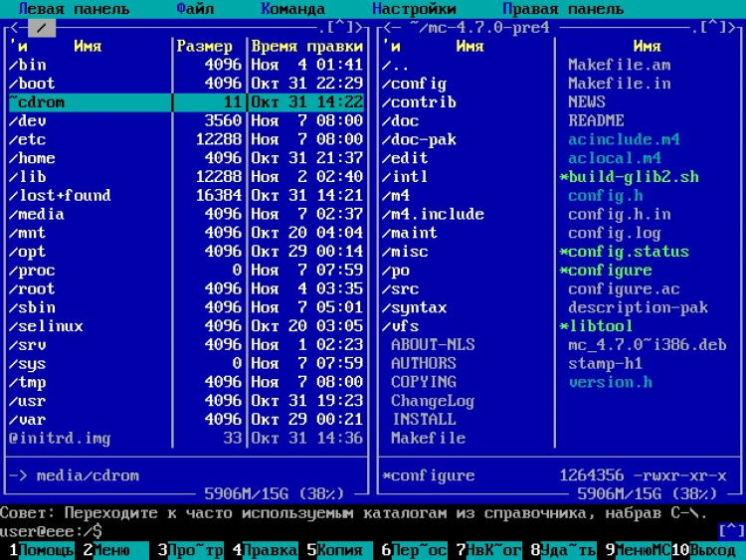This screenshot has height=560, width=746.
Task: Click the left panel '.[^]' sort indicator
Action: pyautogui.click(x=338, y=28)
